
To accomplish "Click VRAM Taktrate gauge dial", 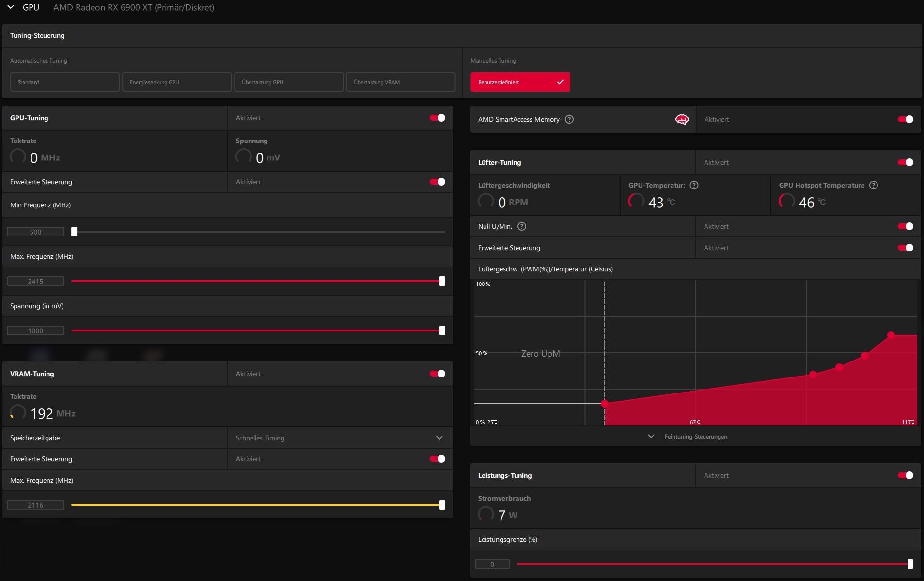I will pyautogui.click(x=18, y=412).
